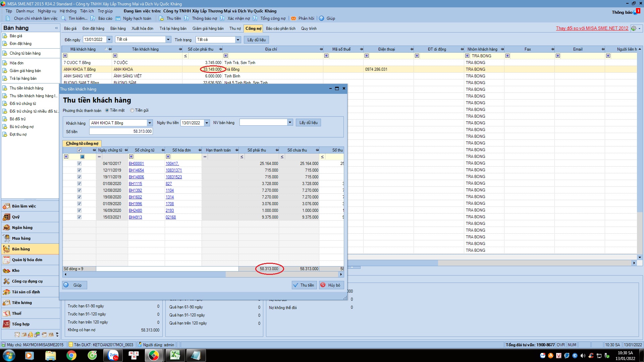Click the Thu tiền confirm button
Viewport: 644px width, 362px height.
click(x=304, y=285)
